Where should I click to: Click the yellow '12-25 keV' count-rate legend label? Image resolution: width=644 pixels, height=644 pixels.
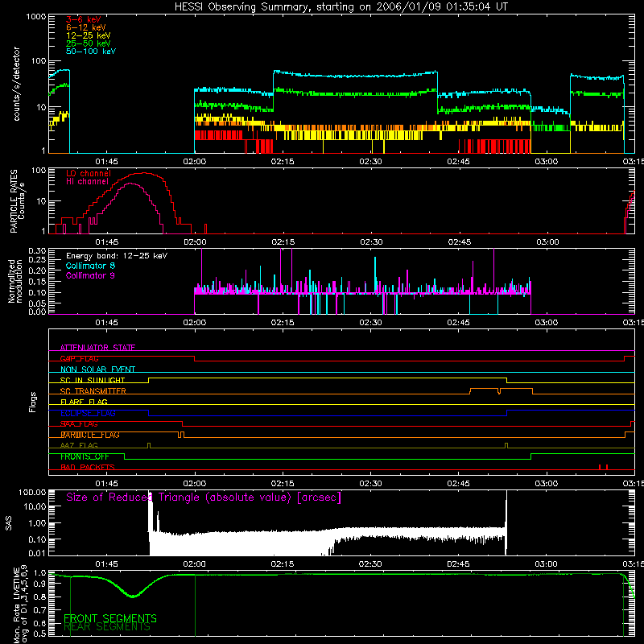click(89, 35)
